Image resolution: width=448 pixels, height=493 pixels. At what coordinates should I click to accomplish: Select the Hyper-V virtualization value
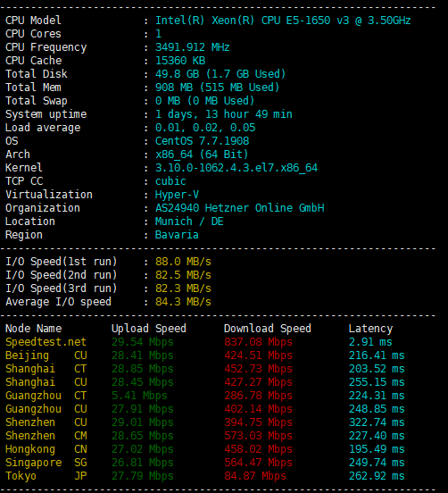click(x=177, y=195)
